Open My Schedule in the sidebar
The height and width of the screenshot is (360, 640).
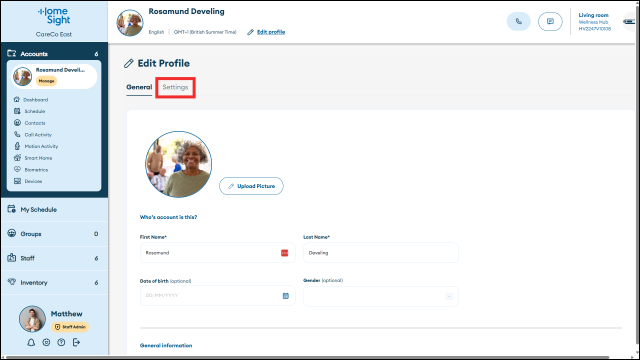point(54,209)
